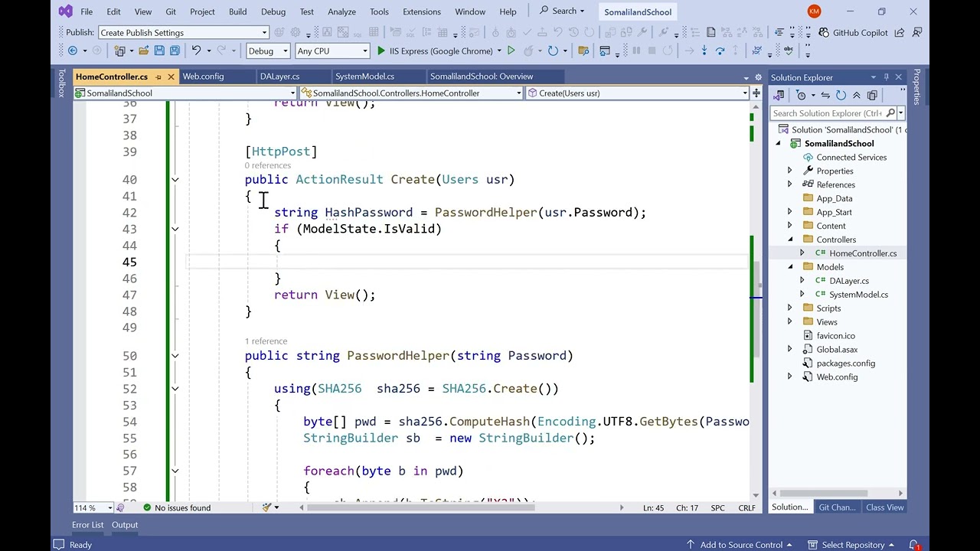Open the Debug menu in the menu bar
The height and width of the screenshot is (551, 980).
coord(273,11)
